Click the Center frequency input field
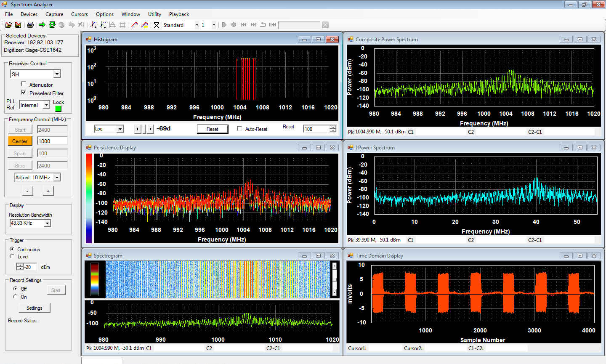The height and width of the screenshot is (364, 606). tap(52, 141)
